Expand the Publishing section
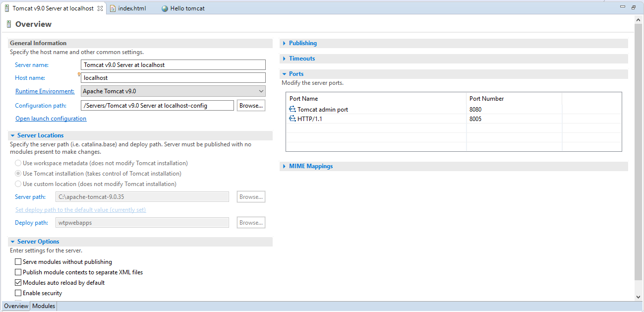The height and width of the screenshot is (312, 644). point(284,43)
